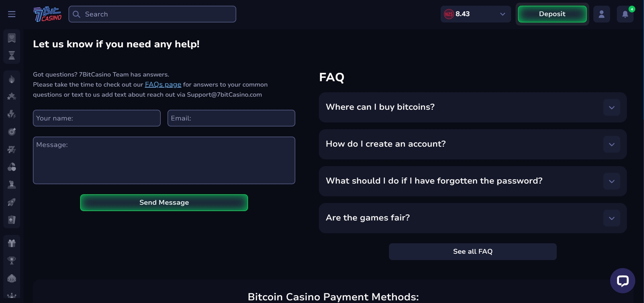
Task: Click the Send Message button
Action: click(x=164, y=203)
